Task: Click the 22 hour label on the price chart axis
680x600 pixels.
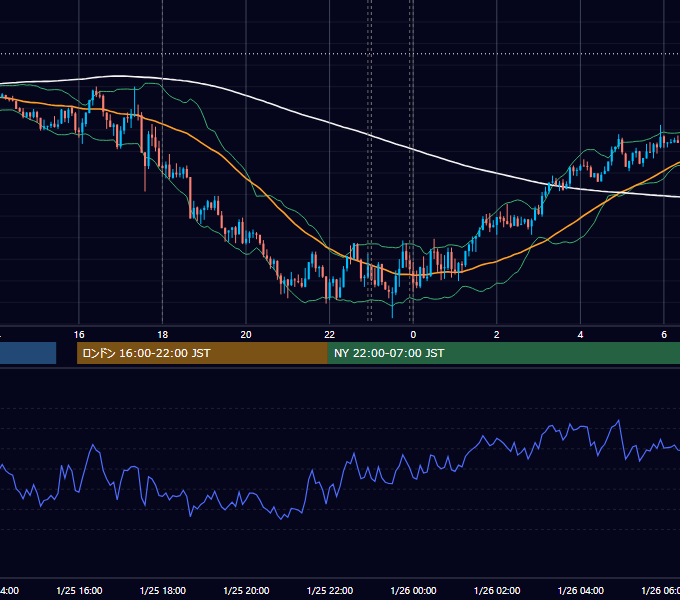Action: [x=330, y=335]
